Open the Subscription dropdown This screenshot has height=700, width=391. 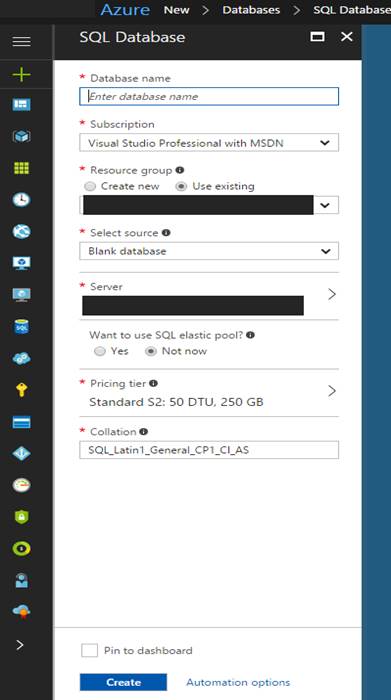pos(209,143)
